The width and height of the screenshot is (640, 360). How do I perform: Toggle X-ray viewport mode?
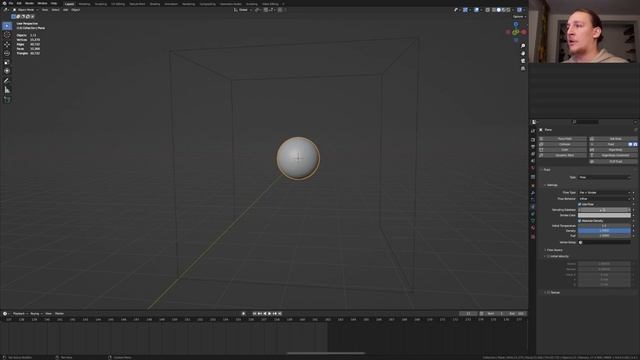click(x=487, y=10)
